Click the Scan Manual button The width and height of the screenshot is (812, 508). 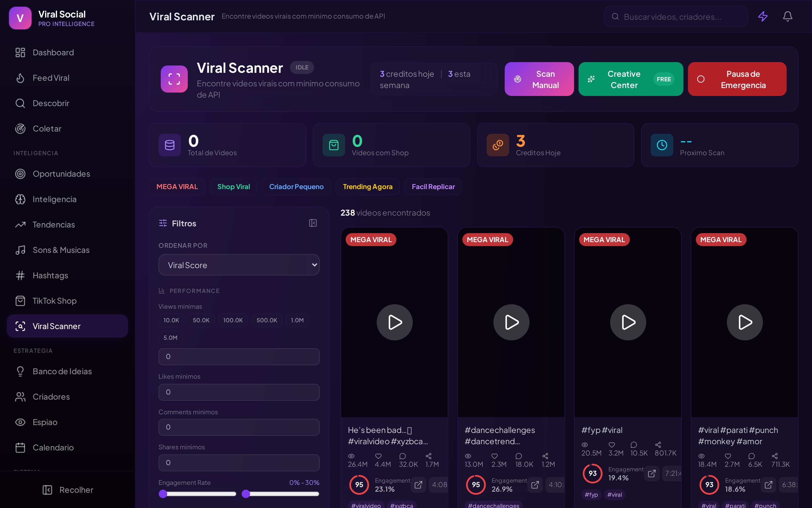click(x=539, y=79)
